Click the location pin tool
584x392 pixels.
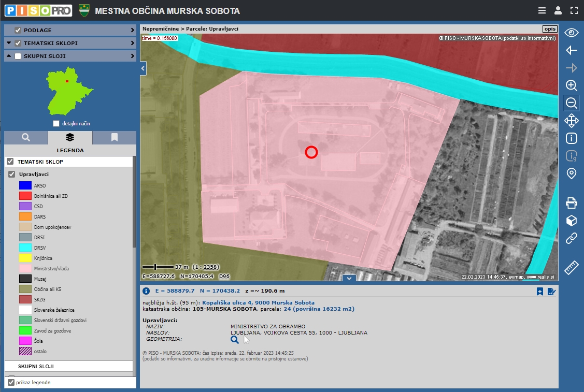(x=571, y=173)
